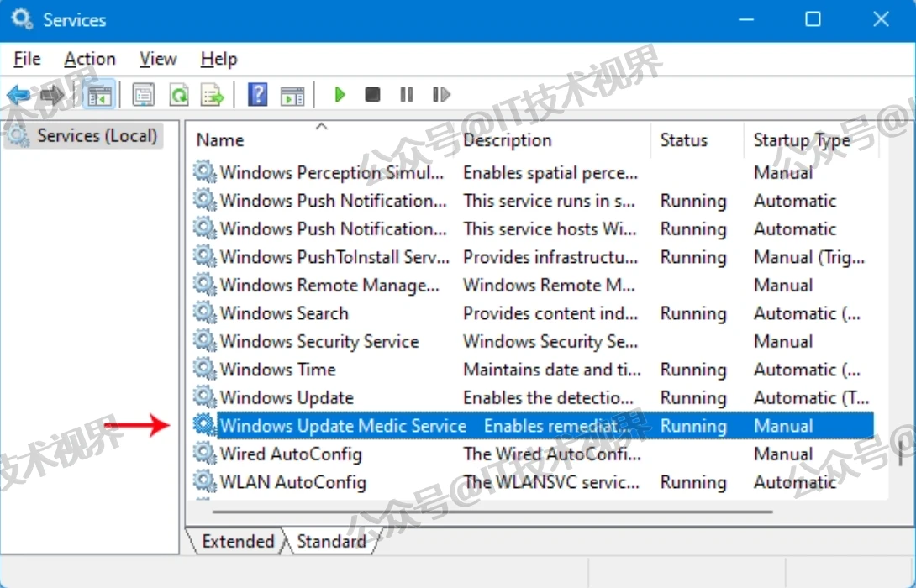Image resolution: width=916 pixels, height=588 pixels.
Task: Click gear icon of Windows Update Medic Service
Action: click(204, 425)
